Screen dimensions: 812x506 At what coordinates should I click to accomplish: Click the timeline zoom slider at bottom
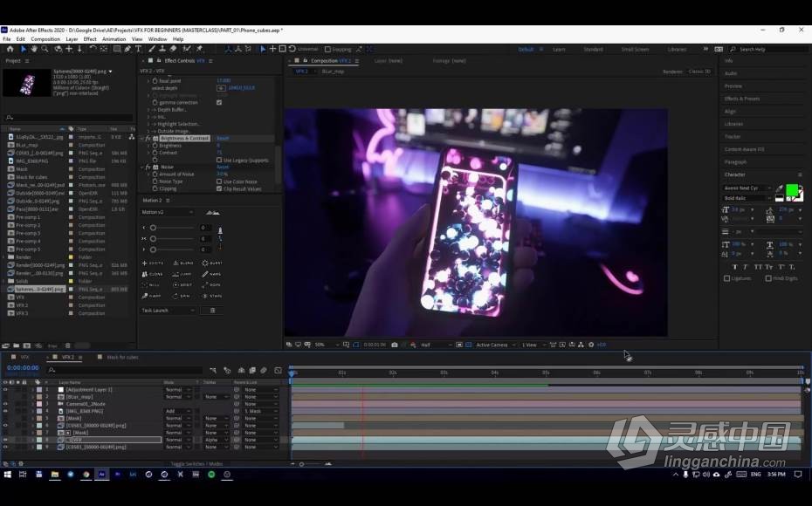[x=301, y=464]
